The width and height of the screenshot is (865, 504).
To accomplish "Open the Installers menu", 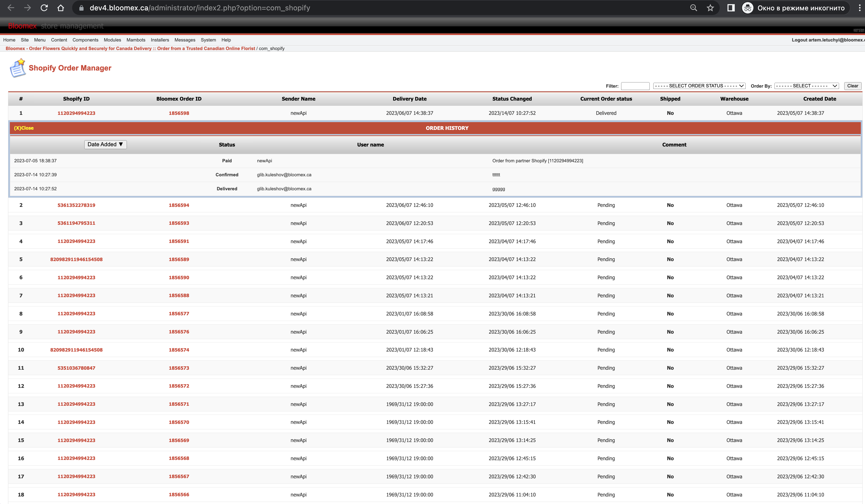I will [x=160, y=40].
